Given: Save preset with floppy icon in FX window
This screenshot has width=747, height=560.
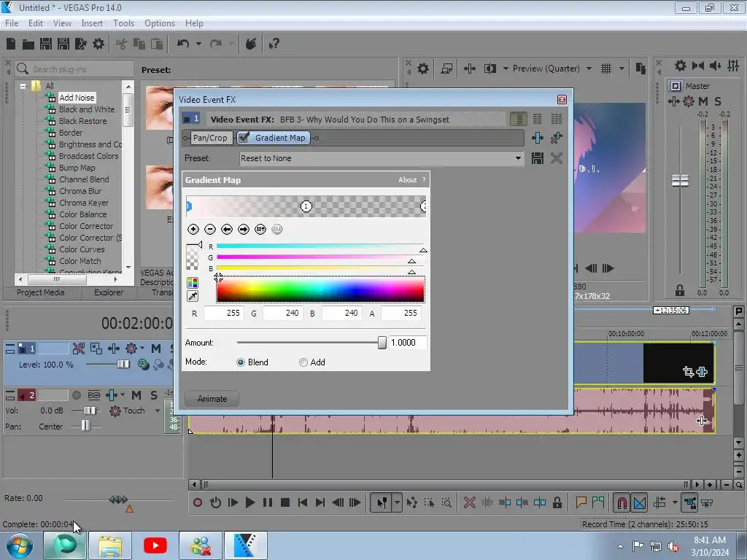Looking at the screenshot, I should [538, 158].
